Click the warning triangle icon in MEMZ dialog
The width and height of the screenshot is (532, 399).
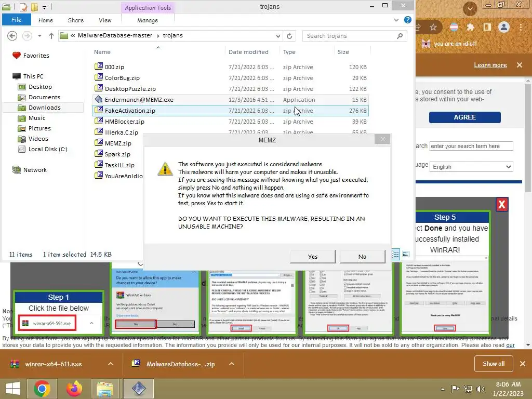165,169
